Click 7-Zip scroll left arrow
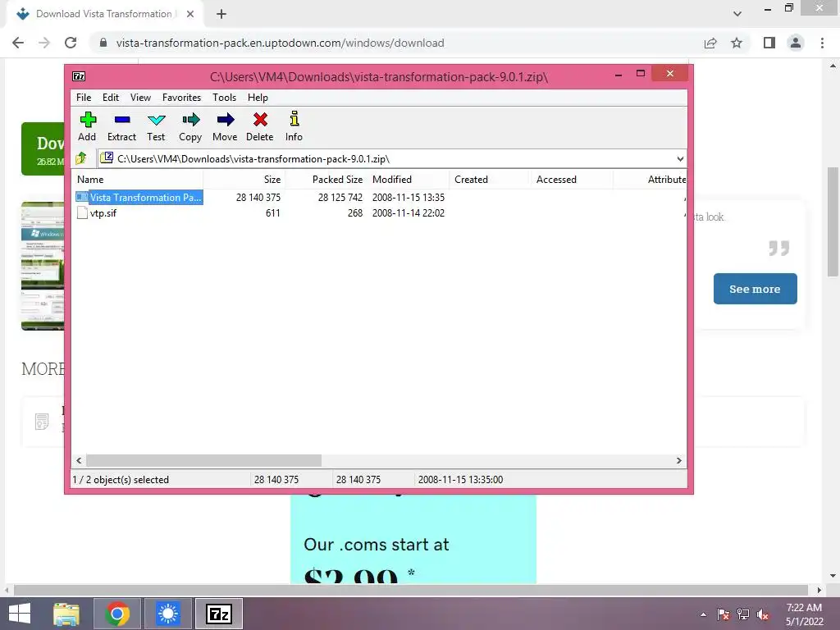Viewport: 840px width, 630px height. tap(80, 461)
